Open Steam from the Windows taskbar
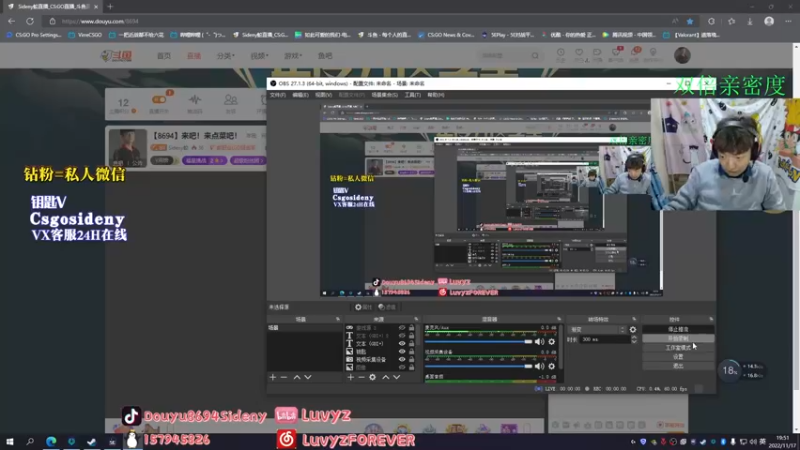This screenshot has height=450, width=800. [91, 441]
